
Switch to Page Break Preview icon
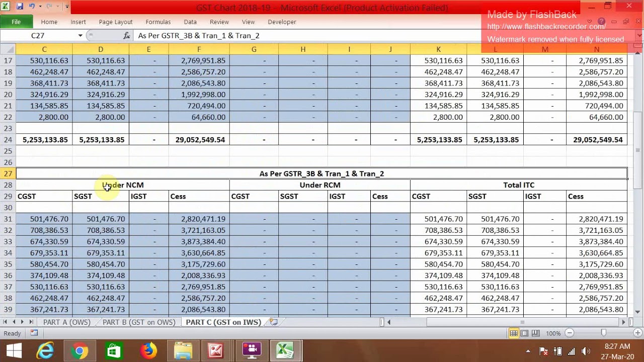coord(535,333)
